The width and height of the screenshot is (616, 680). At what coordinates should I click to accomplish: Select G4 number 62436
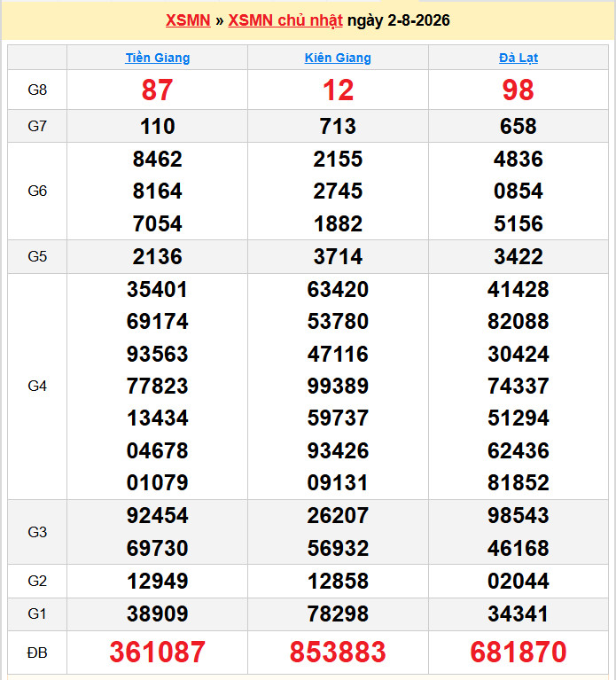tap(518, 450)
